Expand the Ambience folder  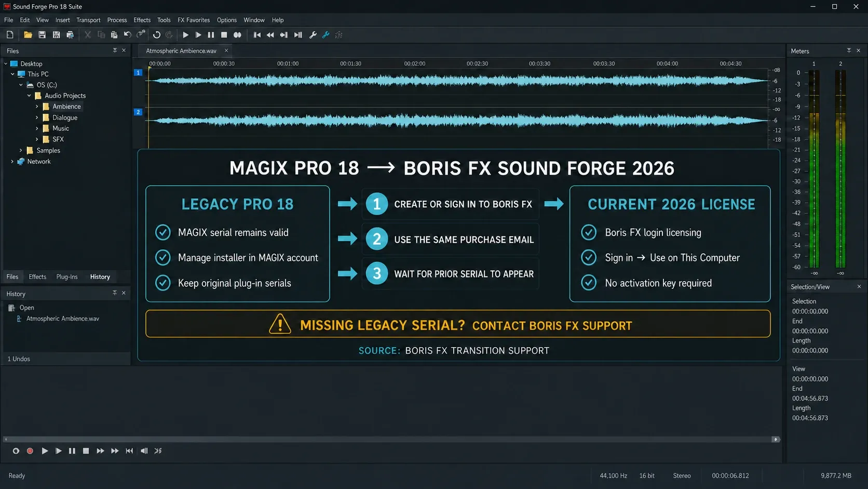click(37, 107)
